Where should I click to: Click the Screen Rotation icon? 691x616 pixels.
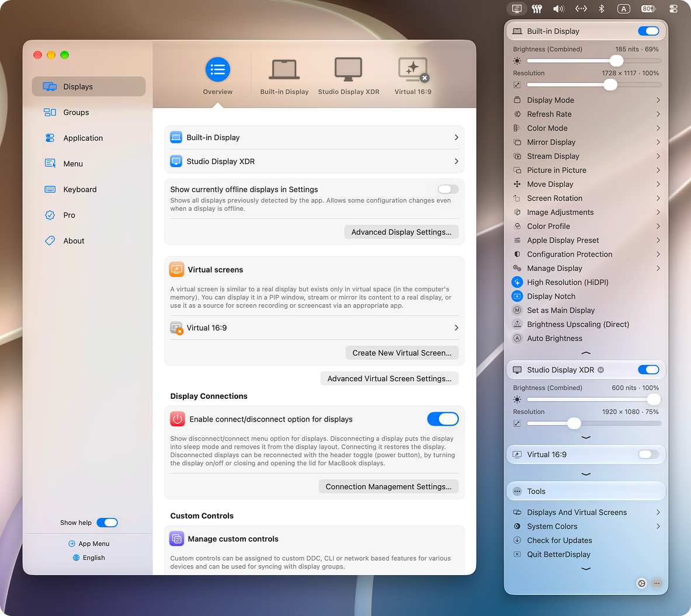(517, 199)
